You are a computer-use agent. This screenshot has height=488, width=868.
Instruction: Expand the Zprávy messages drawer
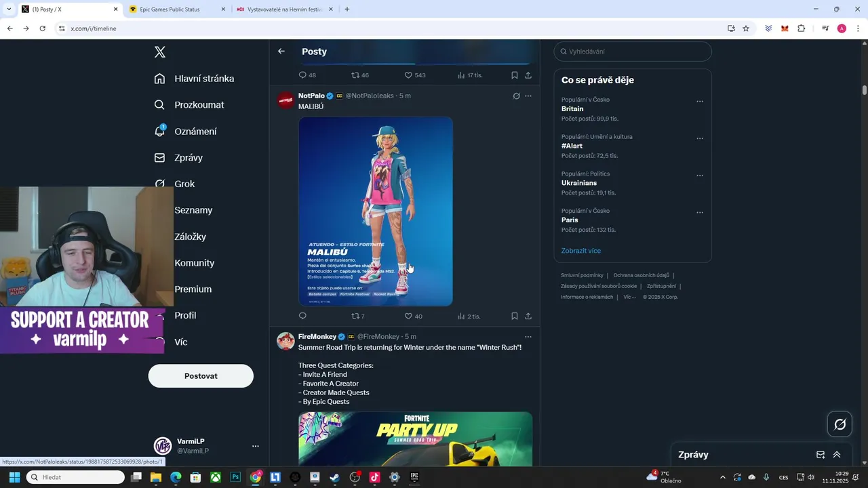coord(837,455)
